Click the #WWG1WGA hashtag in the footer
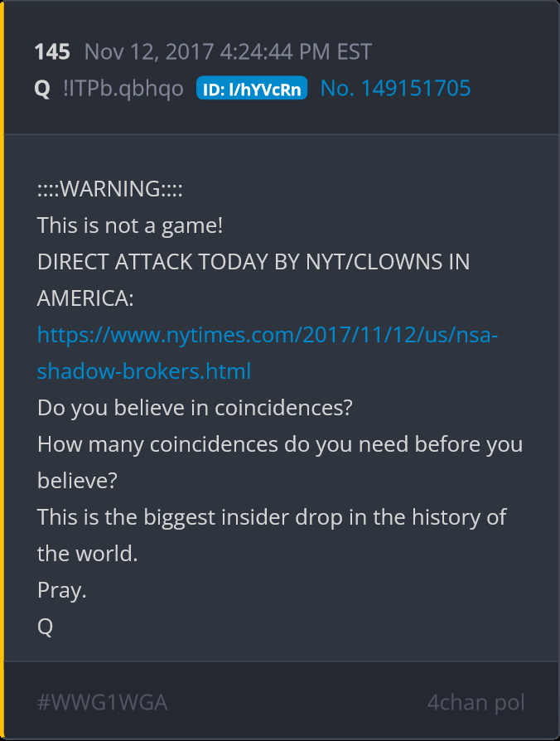Screen dimensions: 560x741 pyautogui.click(x=103, y=702)
